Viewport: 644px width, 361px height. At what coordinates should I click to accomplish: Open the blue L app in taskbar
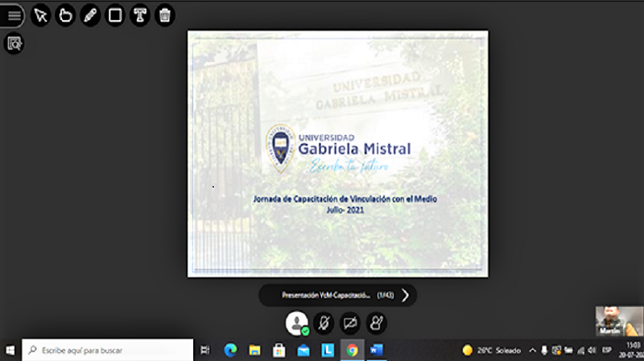(328, 351)
